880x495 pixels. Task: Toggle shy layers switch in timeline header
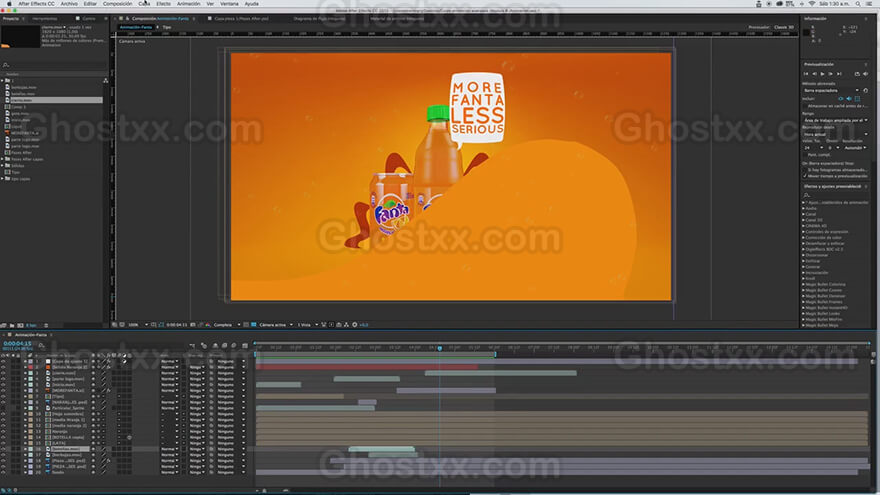[x=216, y=345]
